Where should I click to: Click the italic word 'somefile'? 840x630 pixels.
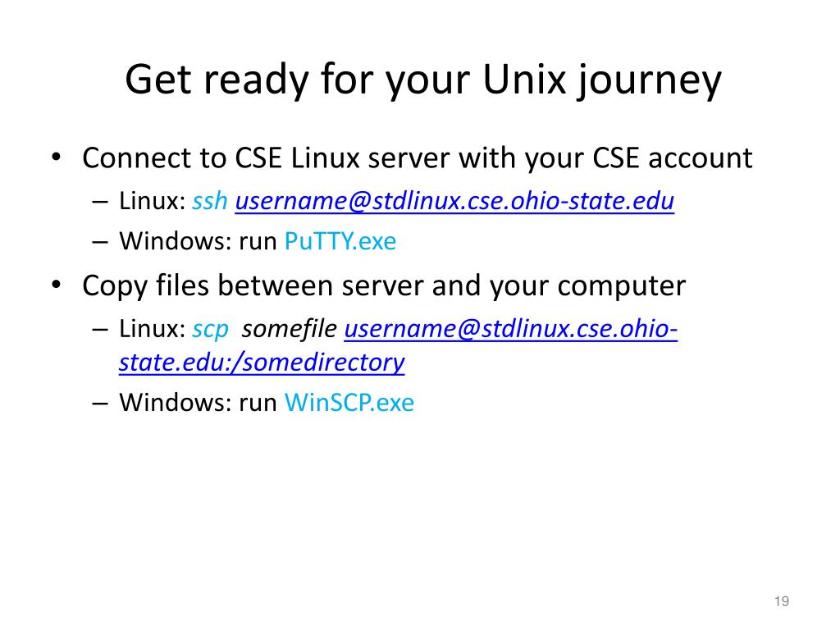point(290,328)
